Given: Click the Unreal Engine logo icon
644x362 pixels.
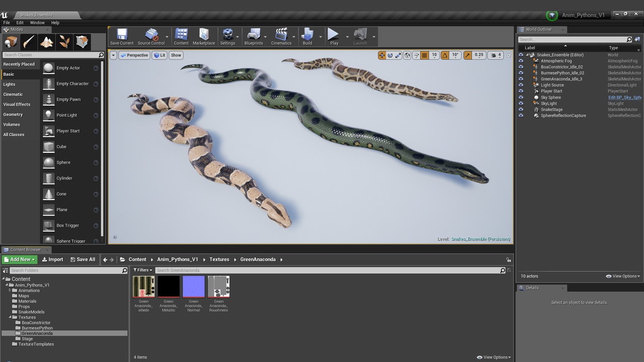Looking at the screenshot, I should click(x=5, y=15).
